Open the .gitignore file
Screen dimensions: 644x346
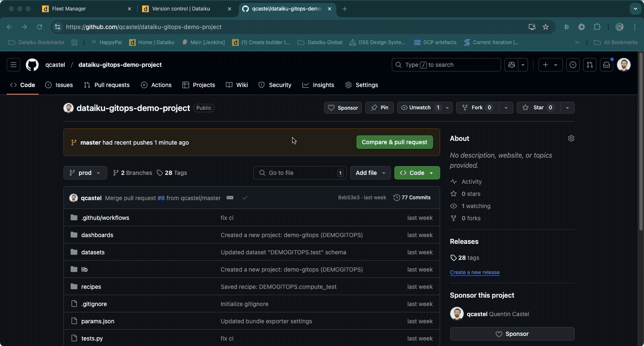coord(94,304)
